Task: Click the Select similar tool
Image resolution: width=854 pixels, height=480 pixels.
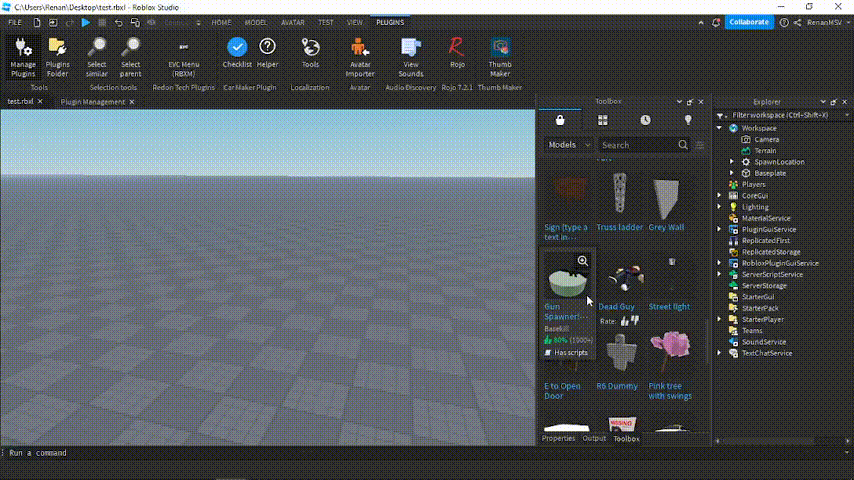Action: coord(96,57)
